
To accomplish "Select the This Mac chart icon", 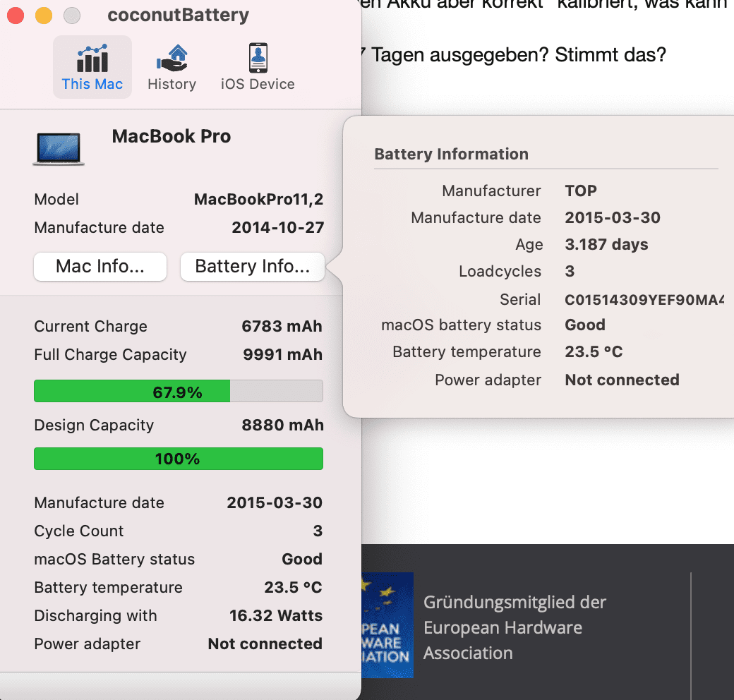I will coord(92,59).
